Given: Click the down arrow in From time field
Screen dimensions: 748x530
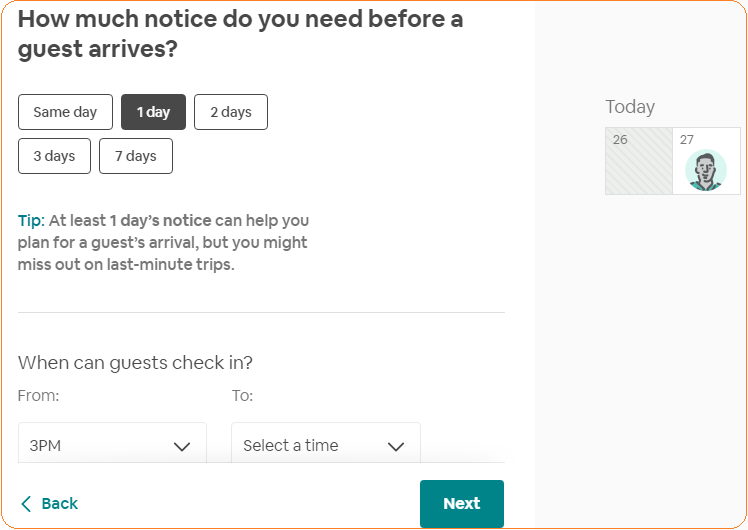Looking at the screenshot, I should tap(182, 446).
